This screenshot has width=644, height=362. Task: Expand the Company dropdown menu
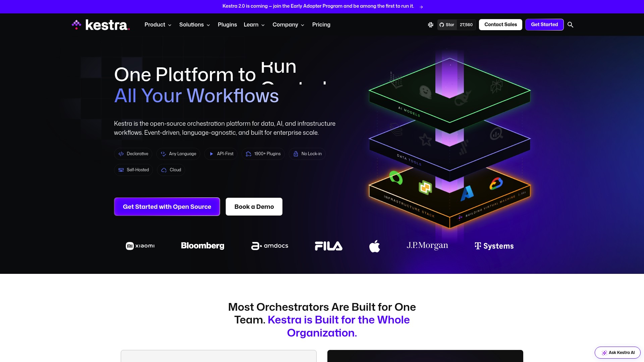(288, 25)
